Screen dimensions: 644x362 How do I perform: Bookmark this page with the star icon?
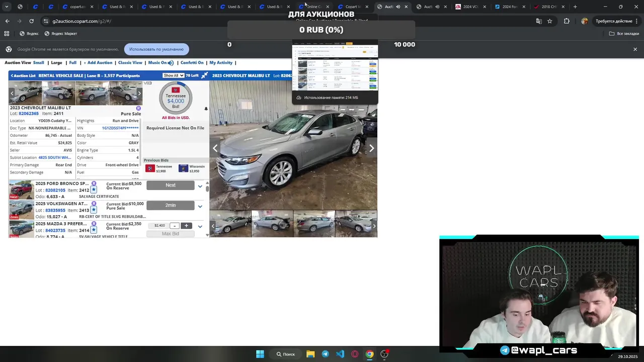pos(550,21)
